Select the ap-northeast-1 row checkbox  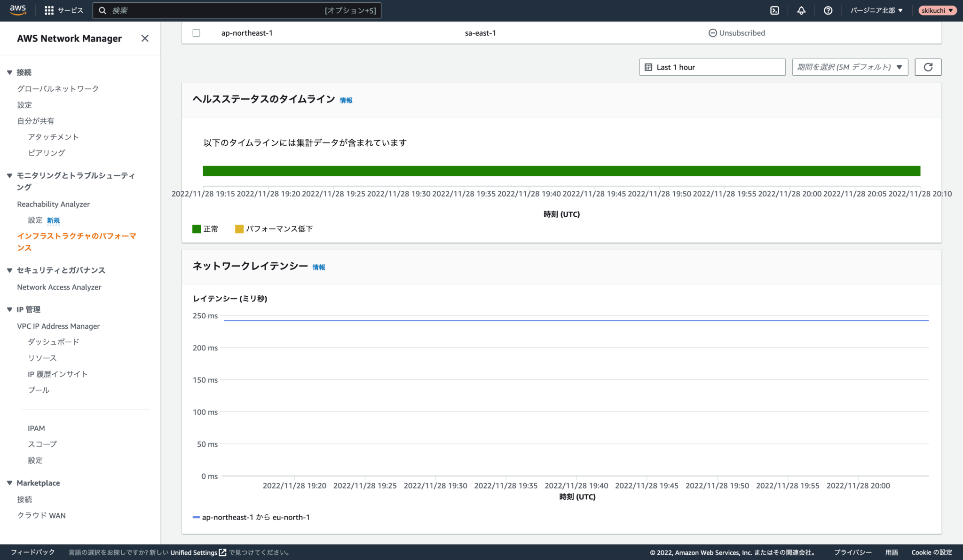tap(197, 33)
